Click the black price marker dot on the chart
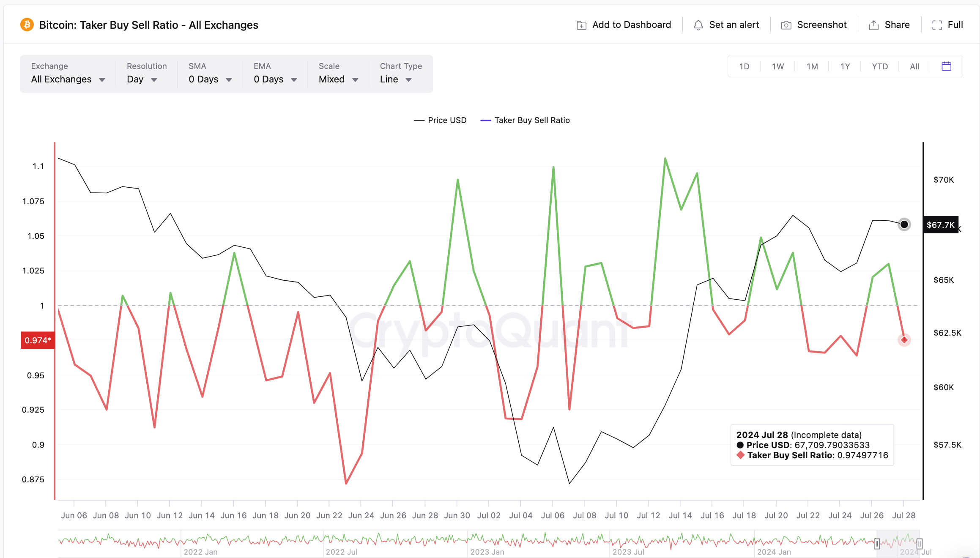The image size is (980, 558). tap(904, 224)
